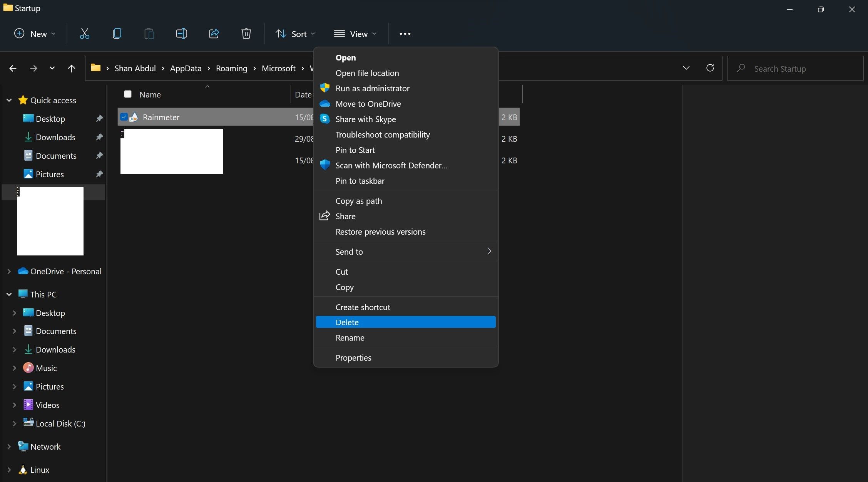Open the View dropdown menu
868x482 pixels.
click(x=355, y=34)
